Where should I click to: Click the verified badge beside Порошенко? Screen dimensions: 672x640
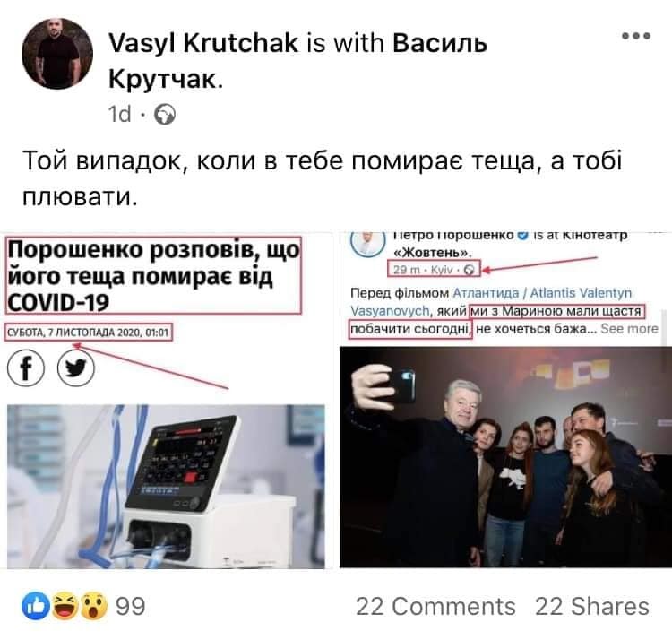(523, 236)
